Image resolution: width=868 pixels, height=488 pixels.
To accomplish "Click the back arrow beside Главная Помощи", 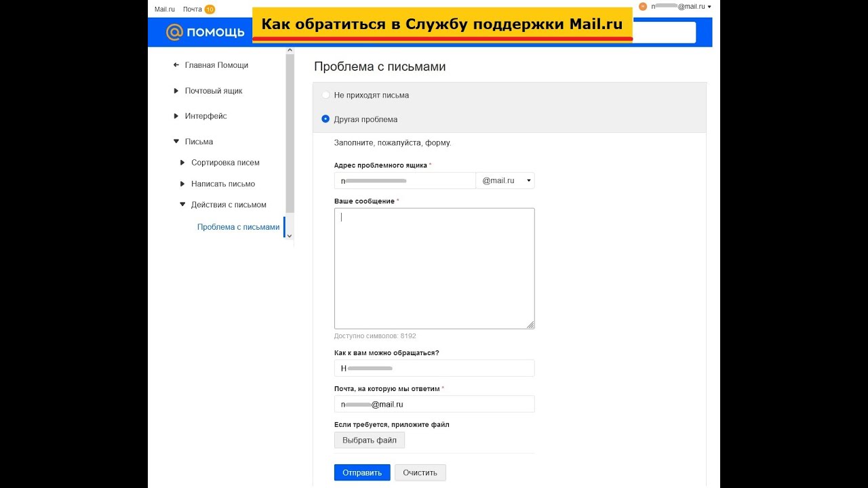I will (x=176, y=65).
